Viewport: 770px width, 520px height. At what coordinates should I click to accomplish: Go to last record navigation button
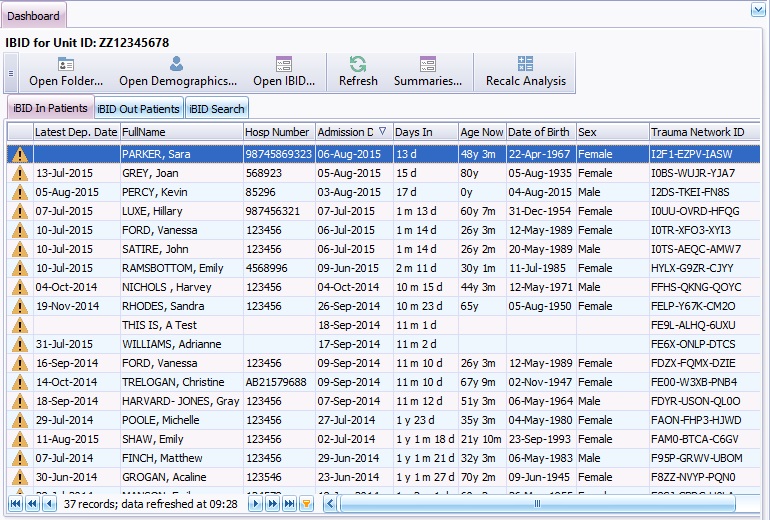coord(290,505)
